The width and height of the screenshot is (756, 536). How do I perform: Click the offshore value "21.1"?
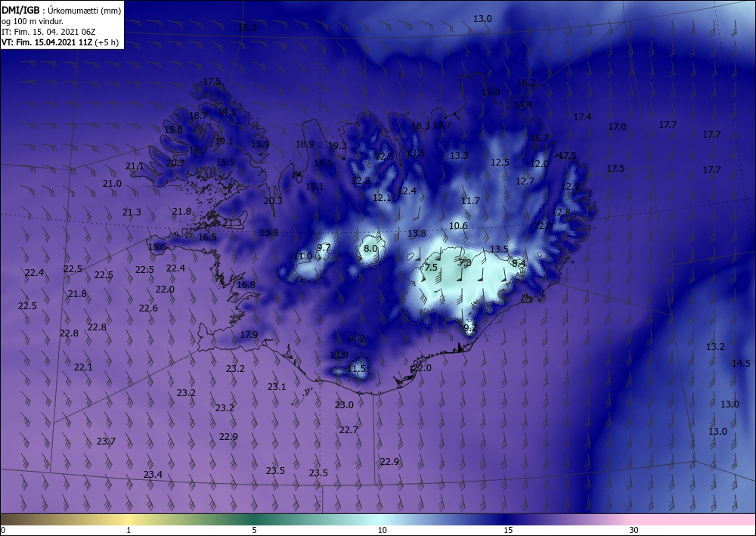point(135,166)
